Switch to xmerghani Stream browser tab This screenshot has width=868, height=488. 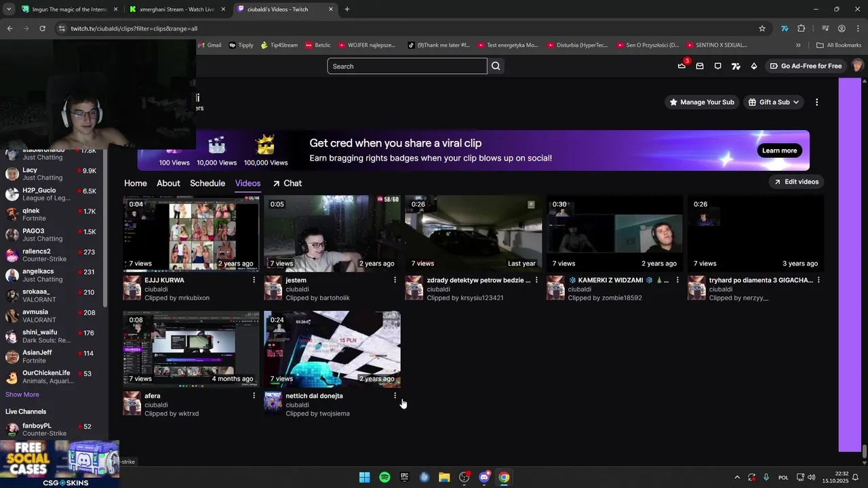pos(178,9)
